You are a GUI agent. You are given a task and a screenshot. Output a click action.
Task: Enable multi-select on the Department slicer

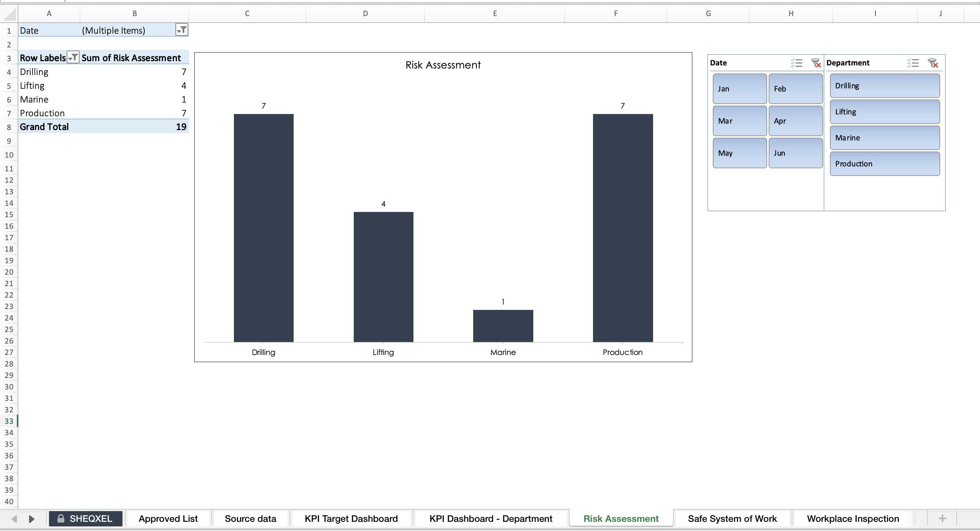[913, 63]
